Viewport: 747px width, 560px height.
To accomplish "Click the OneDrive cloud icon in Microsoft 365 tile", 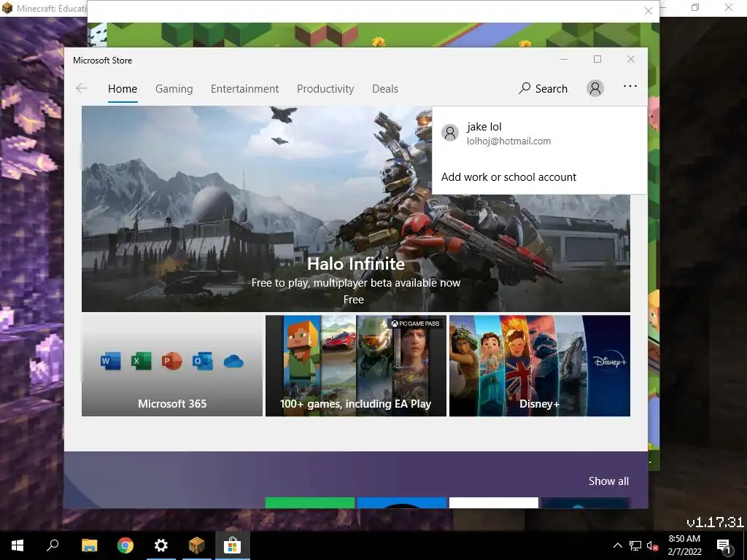I will click(233, 362).
